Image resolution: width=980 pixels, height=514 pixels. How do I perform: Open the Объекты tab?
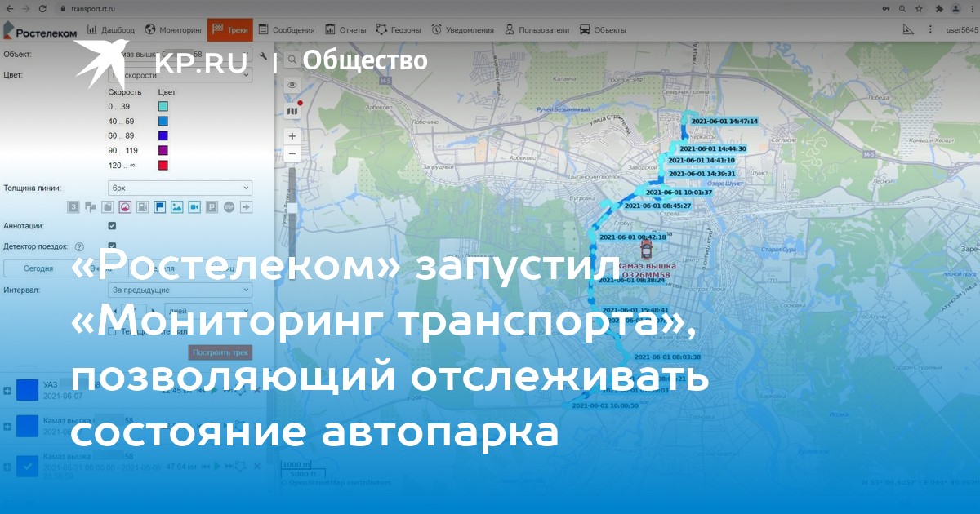pyautogui.click(x=603, y=30)
